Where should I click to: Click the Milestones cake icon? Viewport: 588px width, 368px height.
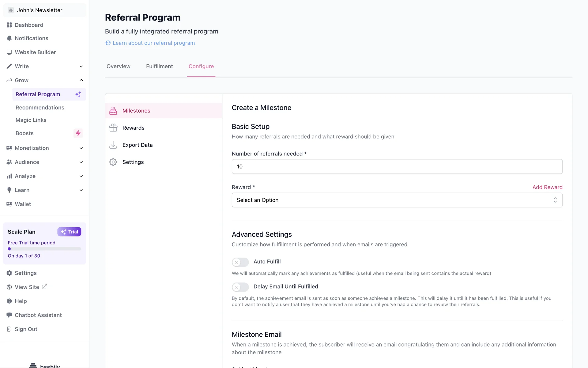click(113, 111)
